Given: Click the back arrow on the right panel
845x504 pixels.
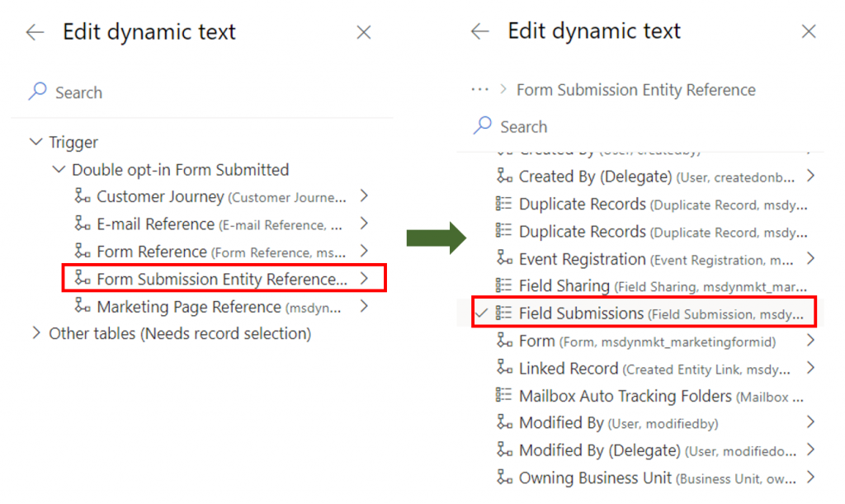Looking at the screenshot, I should pos(479,31).
